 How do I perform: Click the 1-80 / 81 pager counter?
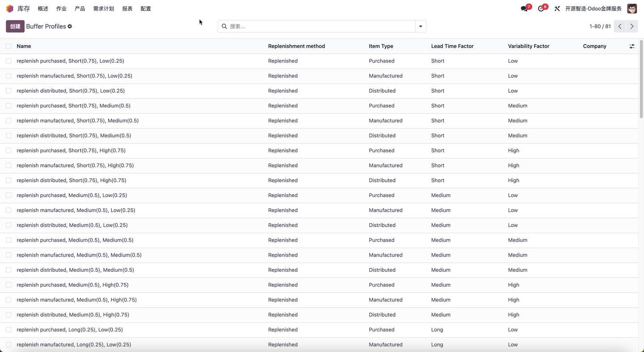(x=600, y=26)
